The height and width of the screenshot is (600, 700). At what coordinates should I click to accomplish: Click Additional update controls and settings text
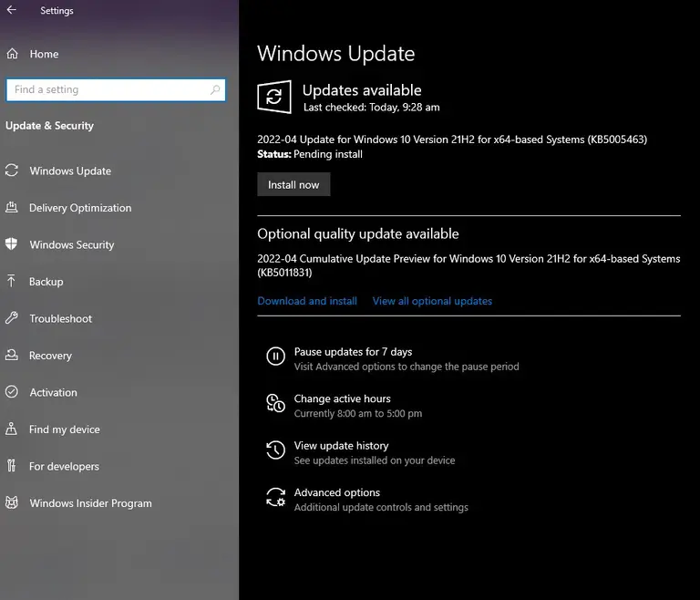381,507
